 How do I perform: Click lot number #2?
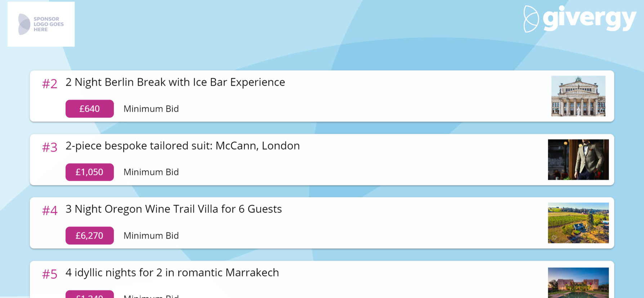pyautogui.click(x=50, y=84)
